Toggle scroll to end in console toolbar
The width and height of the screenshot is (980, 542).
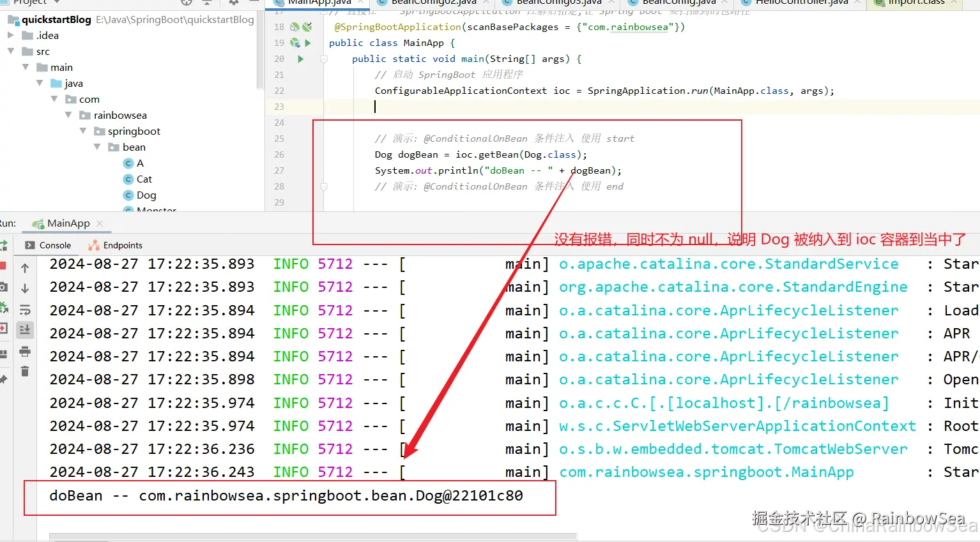pyautogui.click(x=25, y=329)
